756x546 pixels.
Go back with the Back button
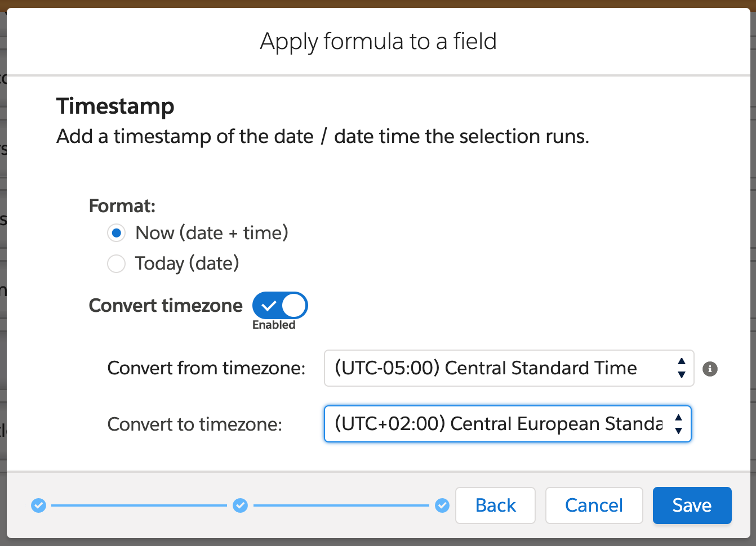click(x=495, y=505)
